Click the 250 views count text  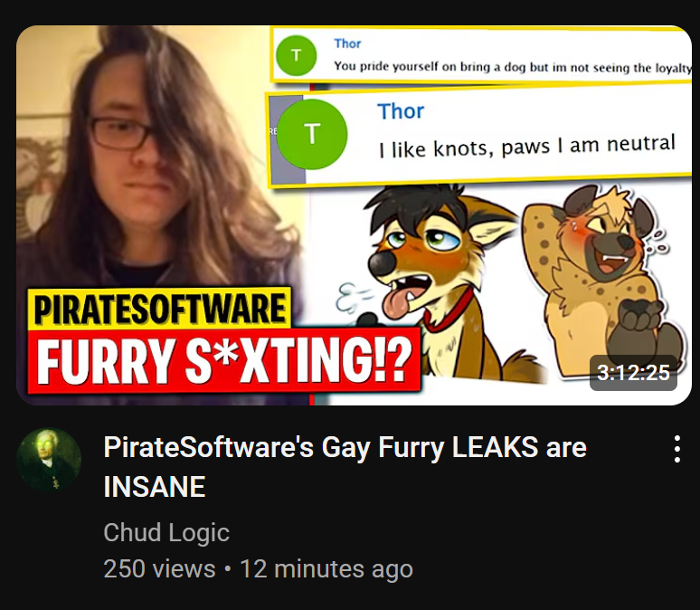click(x=159, y=569)
